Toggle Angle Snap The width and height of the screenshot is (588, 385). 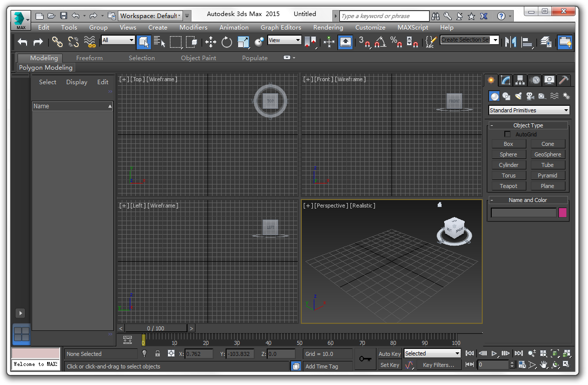click(380, 42)
